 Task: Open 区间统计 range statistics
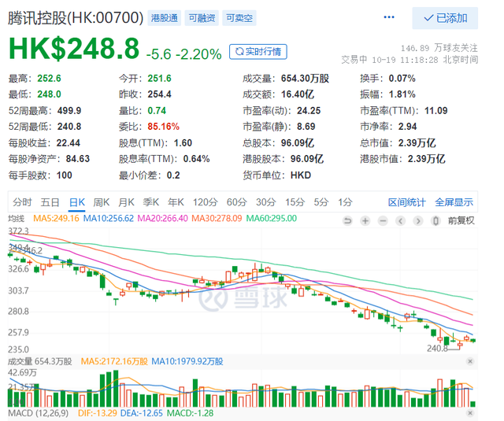(406, 202)
